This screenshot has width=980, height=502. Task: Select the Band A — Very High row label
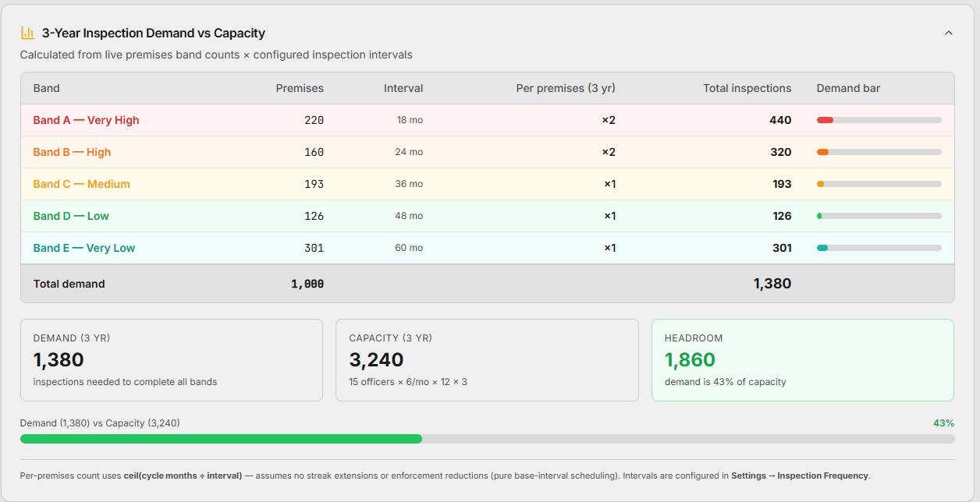[x=86, y=120]
